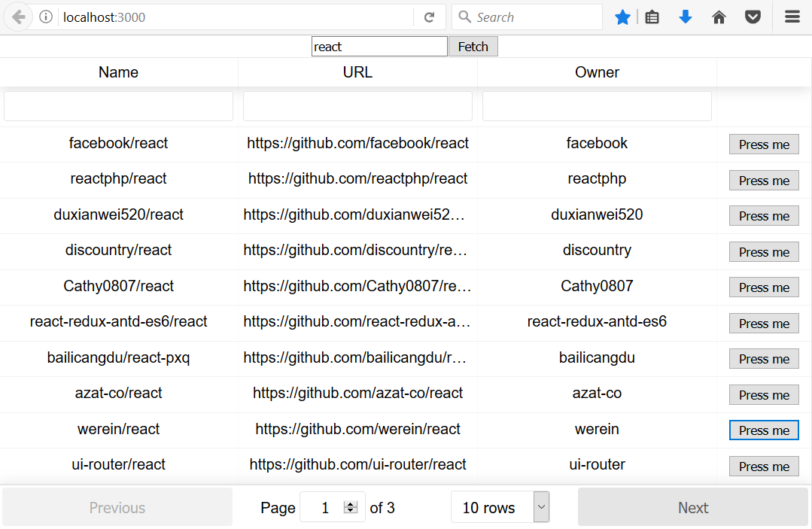Click the Name column filter box
This screenshot has height=529, width=812.
click(119, 106)
